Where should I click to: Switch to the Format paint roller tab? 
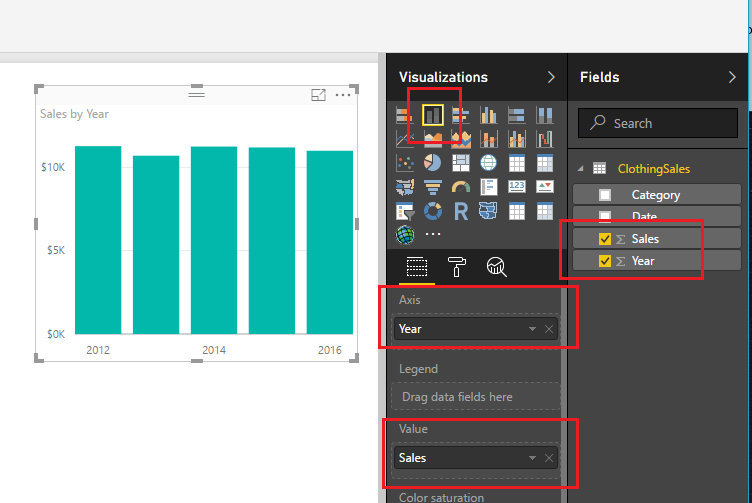point(457,266)
